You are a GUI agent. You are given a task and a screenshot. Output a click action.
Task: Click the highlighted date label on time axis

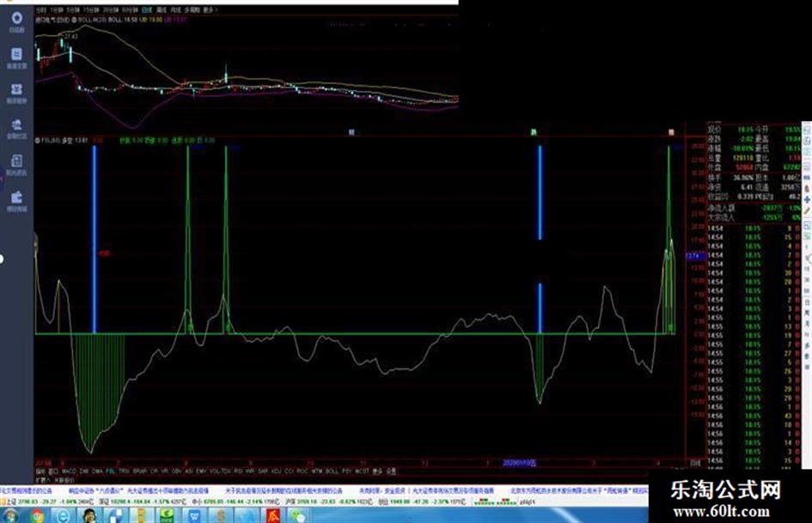point(519,463)
